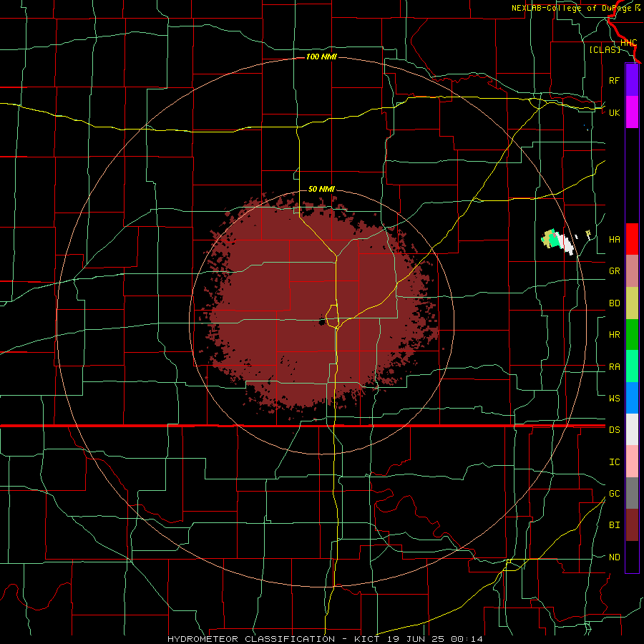
Task: Click the 'KICT' radar site identifier
Action: coord(367,639)
